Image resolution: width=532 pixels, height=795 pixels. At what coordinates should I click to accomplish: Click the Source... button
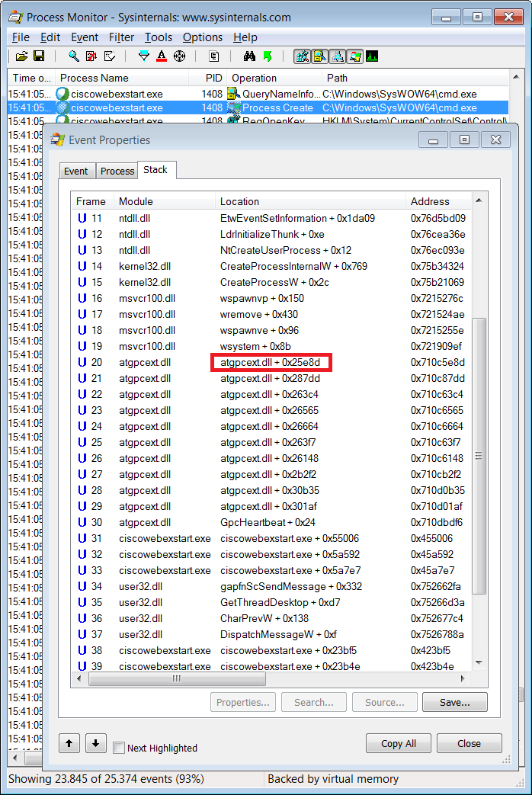(385, 702)
